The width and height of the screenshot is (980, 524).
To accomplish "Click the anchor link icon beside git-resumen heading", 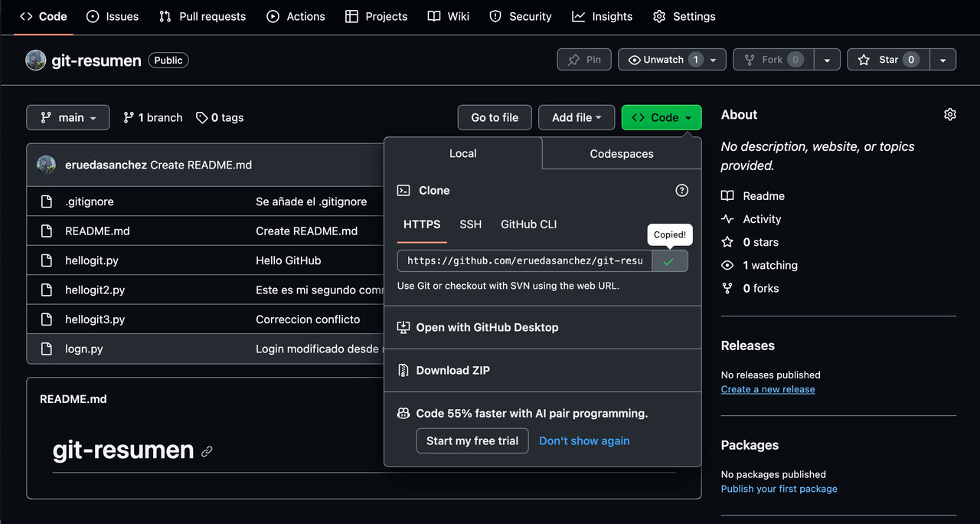I will (207, 451).
